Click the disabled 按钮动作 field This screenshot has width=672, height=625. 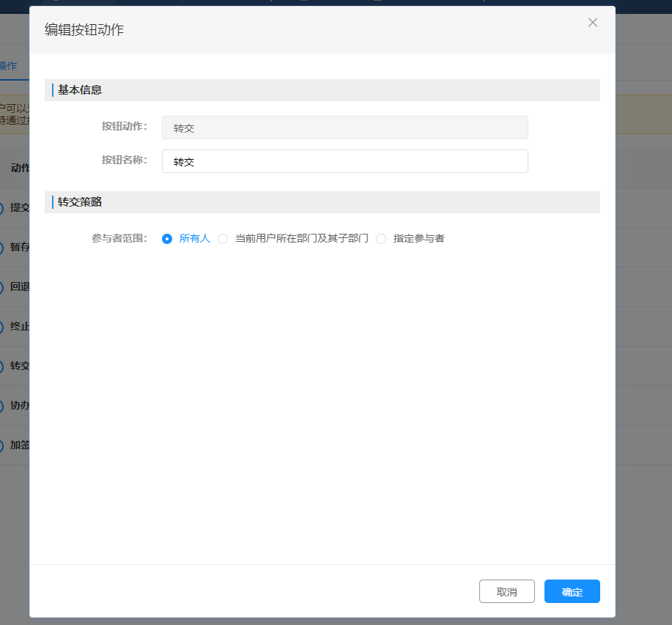click(344, 127)
